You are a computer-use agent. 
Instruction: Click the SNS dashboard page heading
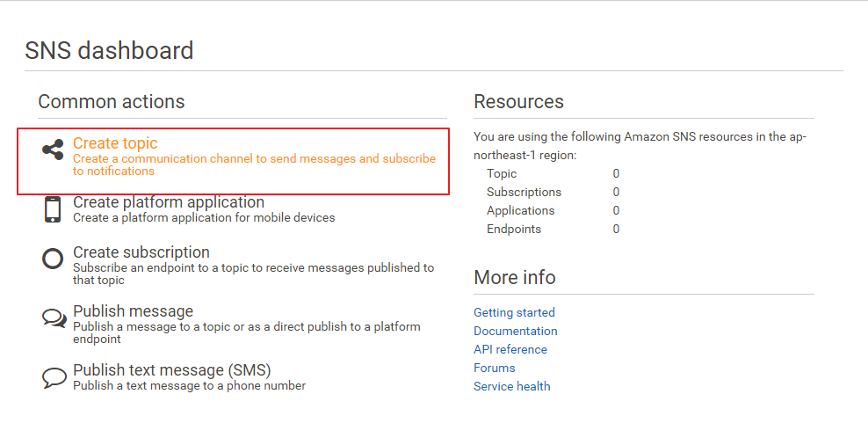tap(109, 50)
